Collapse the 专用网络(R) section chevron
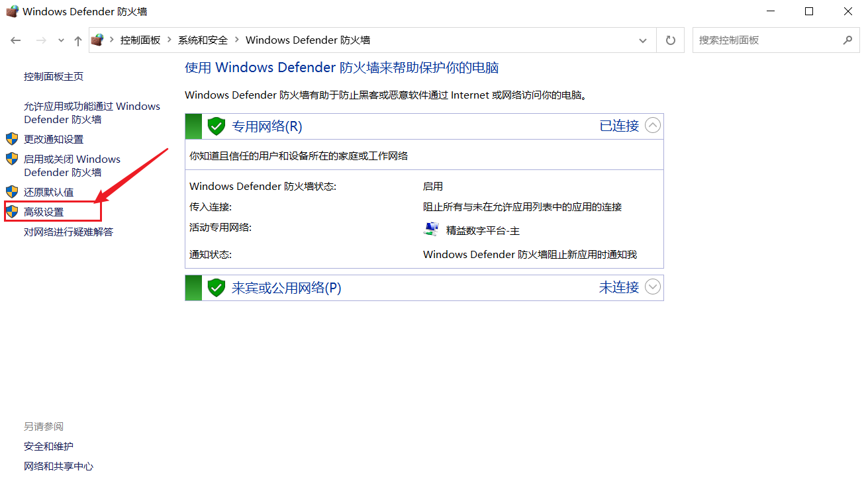This screenshot has width=868, height=489. [x=653, y=126]
